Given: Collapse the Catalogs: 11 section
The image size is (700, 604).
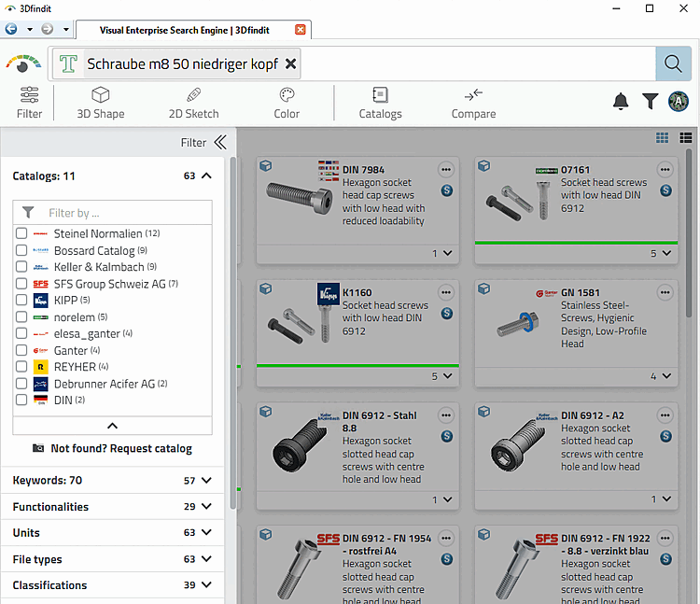Looking at the screenshot, I should click(x=206, y=176).
